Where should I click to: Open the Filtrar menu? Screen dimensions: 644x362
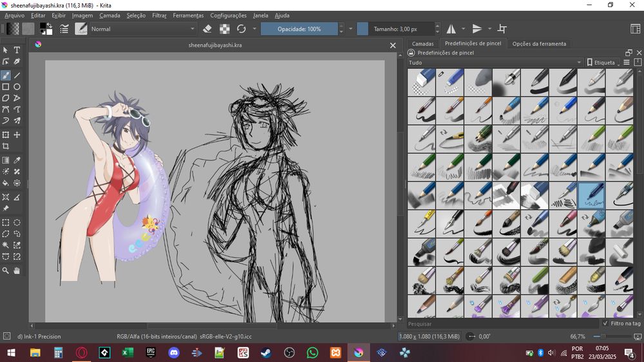(x=159, y=15)
